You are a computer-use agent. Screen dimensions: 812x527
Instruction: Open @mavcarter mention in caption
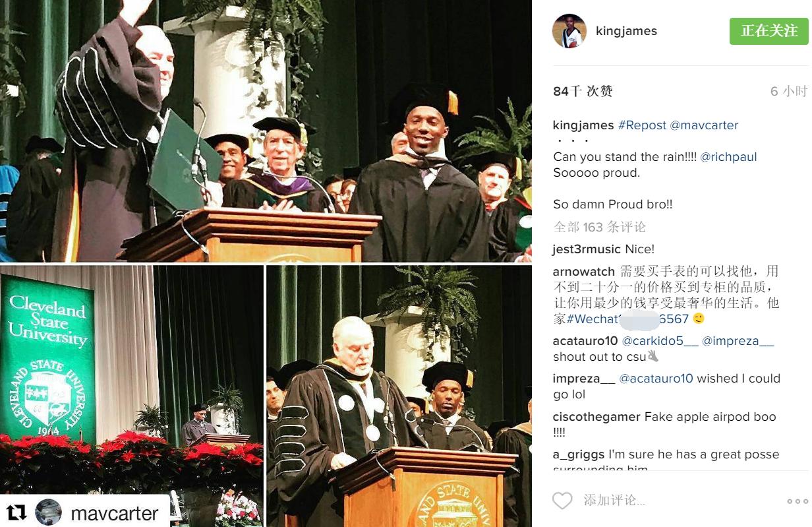pyautogui.click(x=704, y=125)
